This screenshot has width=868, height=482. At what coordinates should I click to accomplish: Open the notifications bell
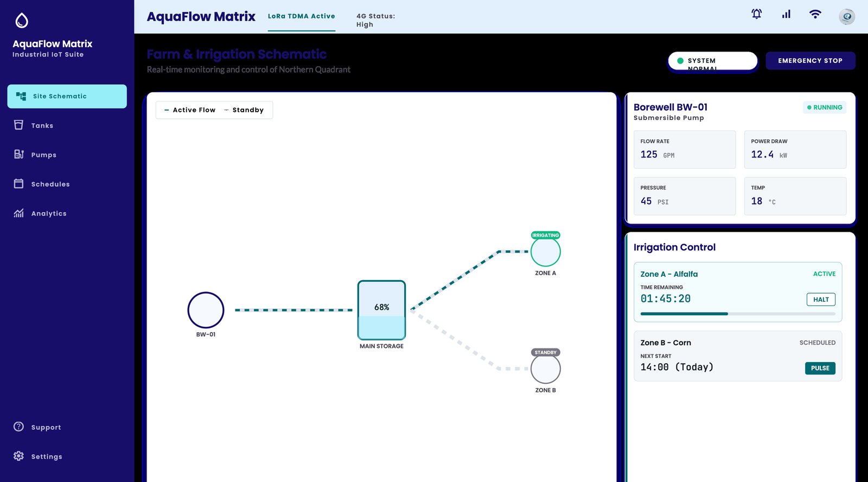tap(756, 14)
